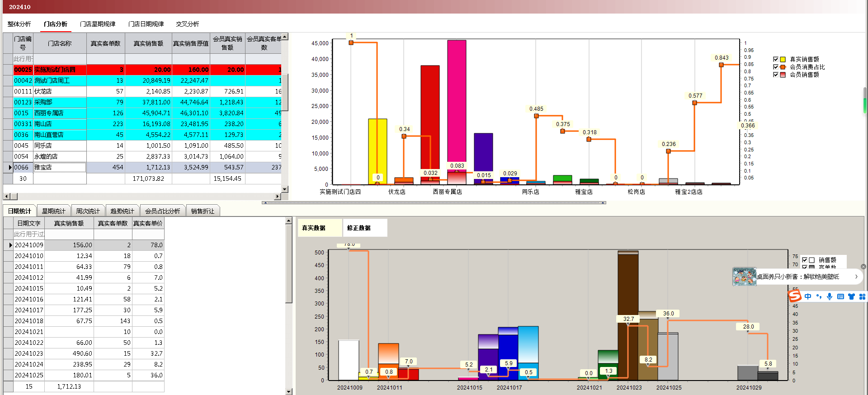Click store table scroll-left arrow
The width and height of the screenshot is (868, 395).
pos(6,197)
